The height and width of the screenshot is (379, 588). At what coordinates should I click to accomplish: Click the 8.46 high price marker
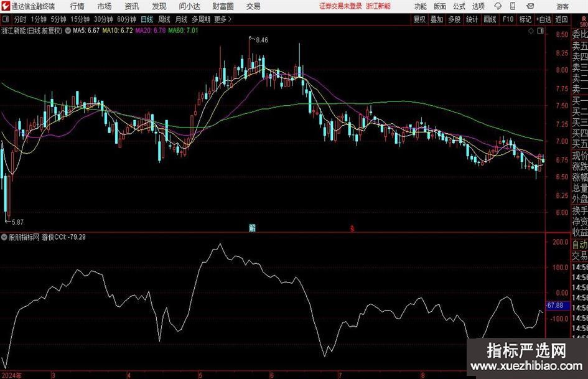tap(262, 40)
